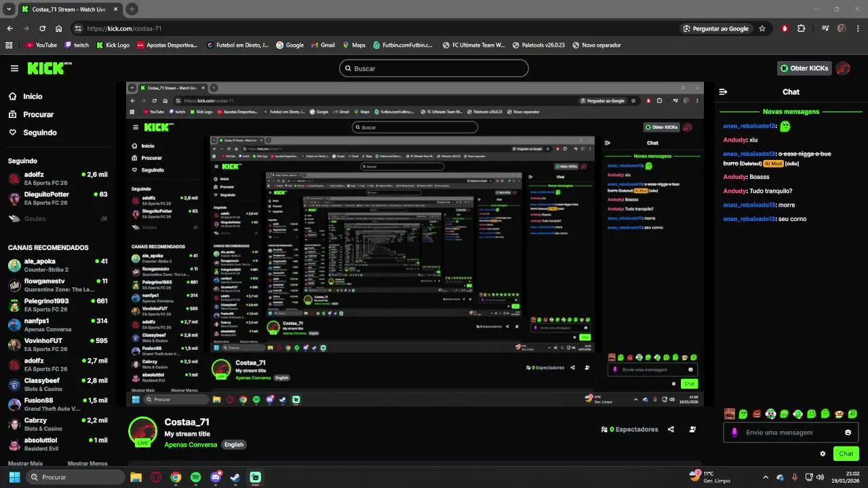Open the user avatar menu beside Obter KICKs
Screen dimensions: 868x488
[x=843, y=68]
